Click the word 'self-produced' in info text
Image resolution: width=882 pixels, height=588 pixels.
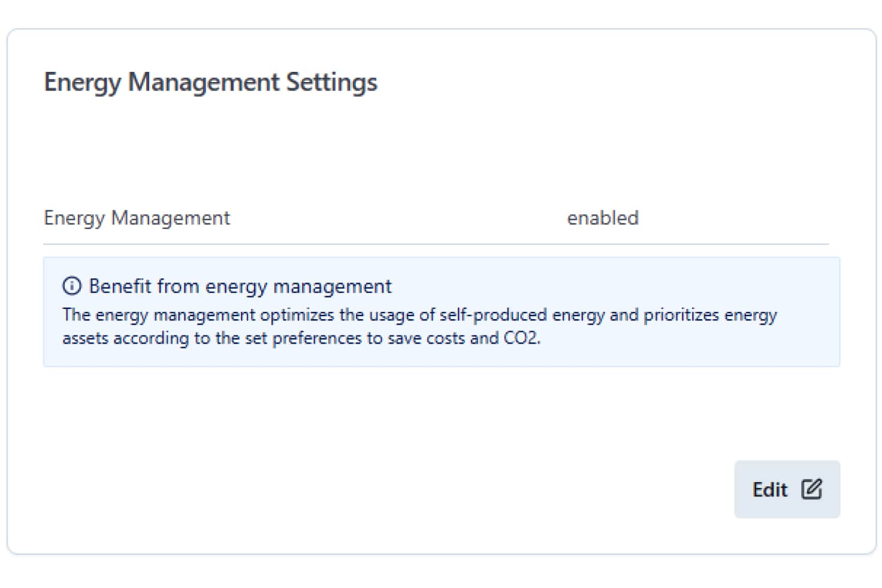493,315
